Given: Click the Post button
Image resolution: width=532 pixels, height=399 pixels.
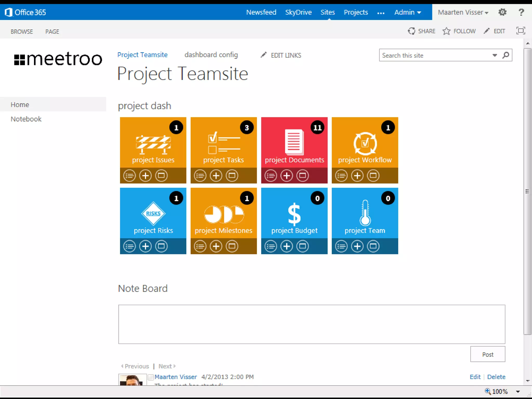Looking at the screenshot, I should pyautogui.click(x=488, y=354).
